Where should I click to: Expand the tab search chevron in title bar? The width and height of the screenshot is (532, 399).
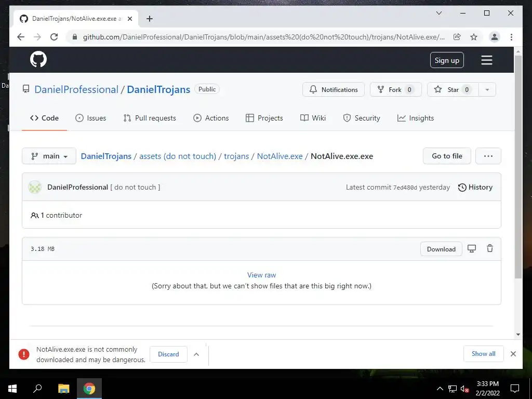click(438, 13)
